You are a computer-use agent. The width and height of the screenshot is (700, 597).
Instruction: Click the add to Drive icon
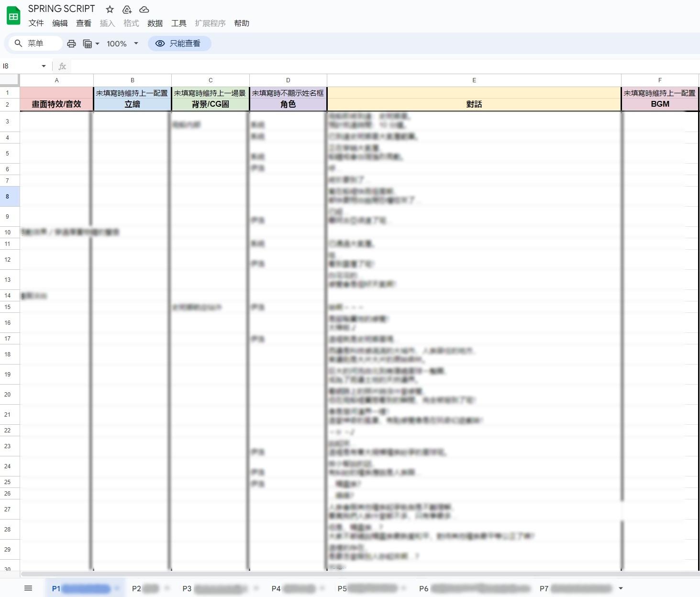[127, 9]
